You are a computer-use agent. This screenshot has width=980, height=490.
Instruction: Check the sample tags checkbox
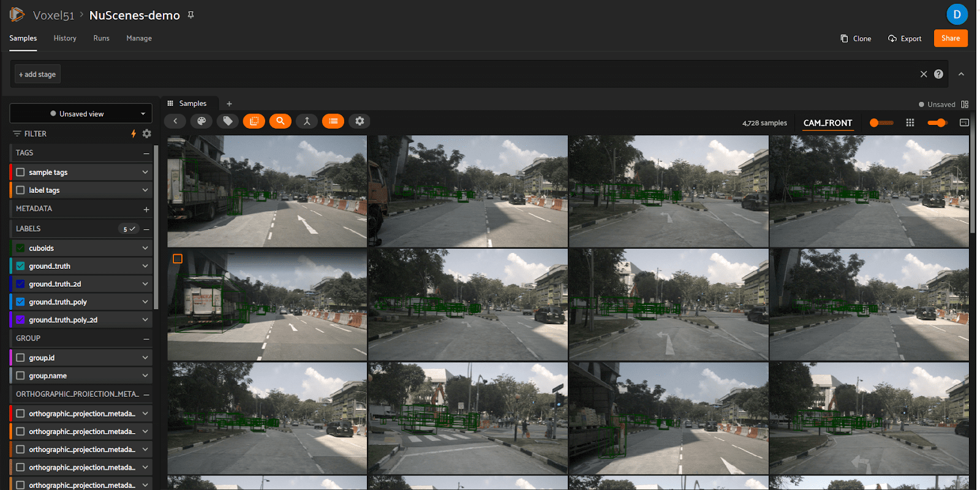20,172
